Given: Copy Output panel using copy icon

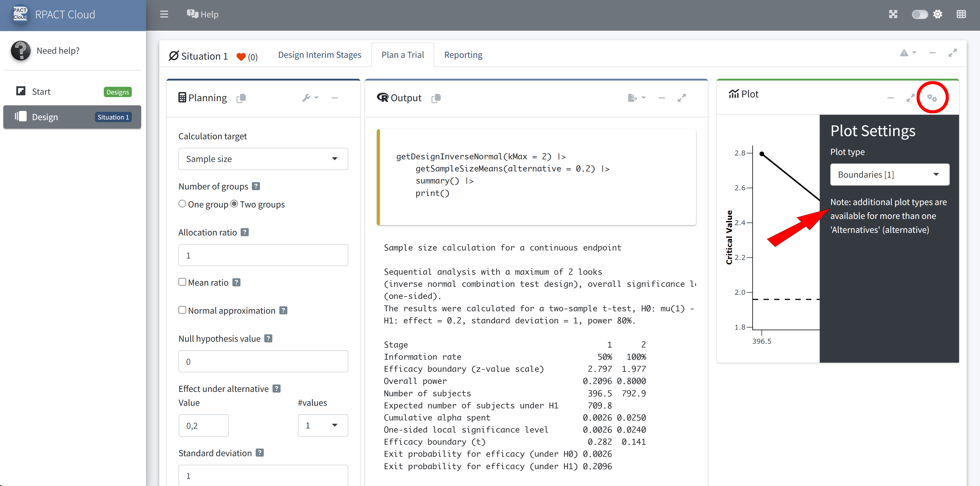Looking at the screenshot, I should click(436, 98).
